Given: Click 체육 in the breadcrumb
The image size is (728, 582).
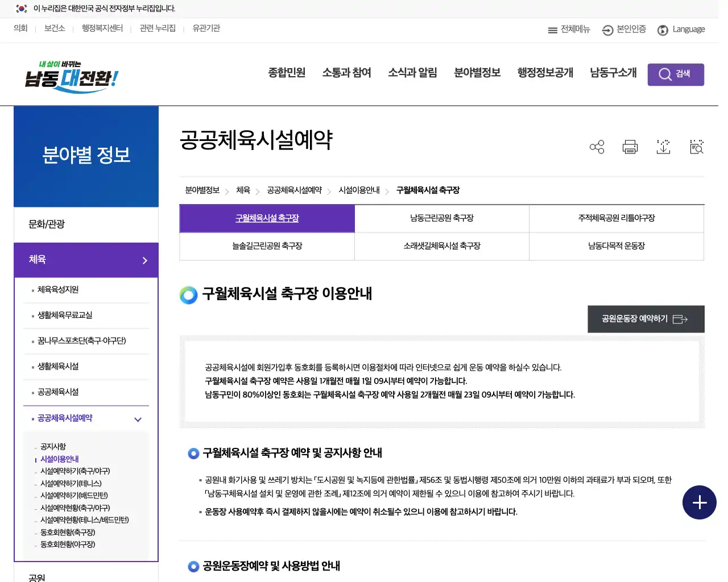Looking at the screenshot, I should [x=243, y=190].
